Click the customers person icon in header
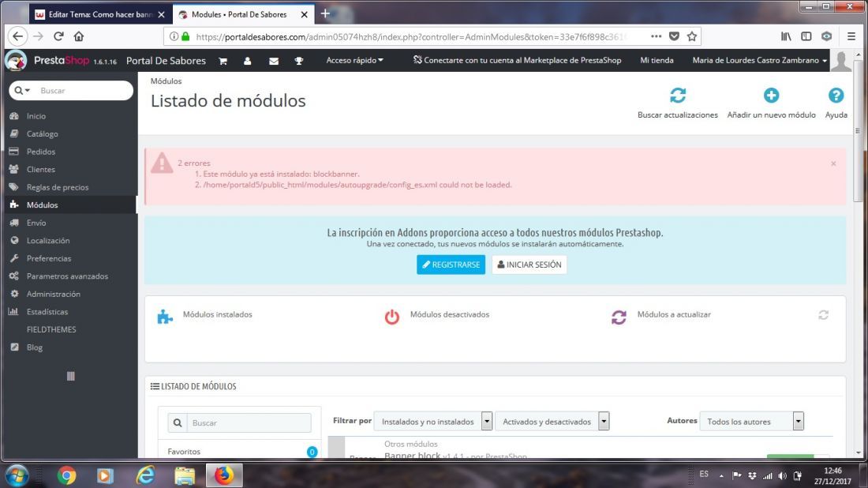 coord(248,61)
